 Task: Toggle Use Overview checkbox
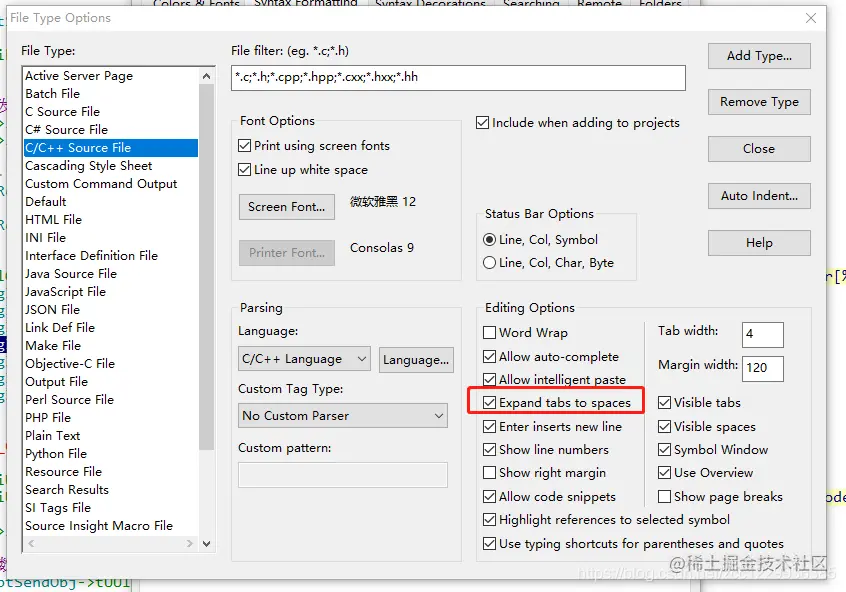[665, 473]
